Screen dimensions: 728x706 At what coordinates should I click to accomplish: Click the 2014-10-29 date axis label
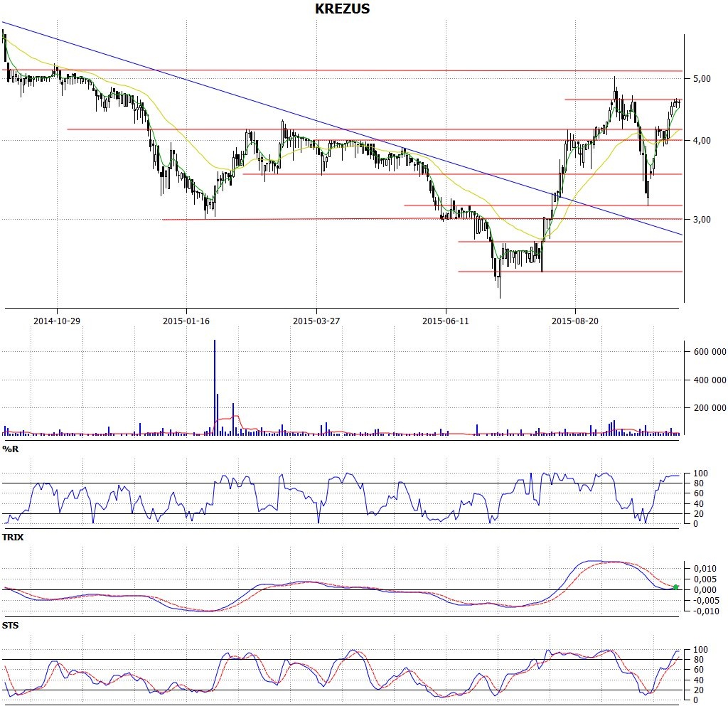pyautogui.click(x=57, y=321)
